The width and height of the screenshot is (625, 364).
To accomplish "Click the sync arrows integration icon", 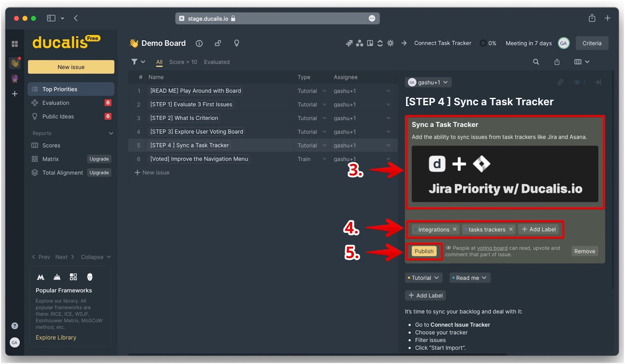I will pyautogui.click(x=380, y=43).
